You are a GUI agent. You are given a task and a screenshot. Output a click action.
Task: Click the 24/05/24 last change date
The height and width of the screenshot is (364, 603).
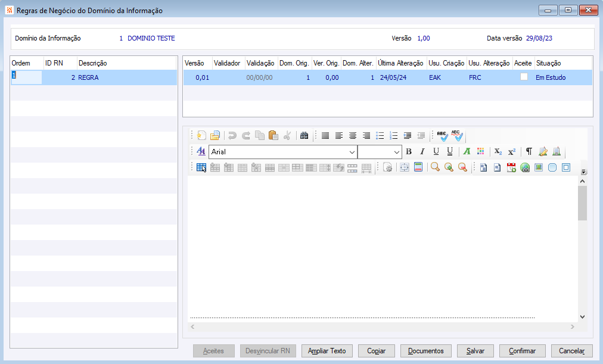point(393,77)
